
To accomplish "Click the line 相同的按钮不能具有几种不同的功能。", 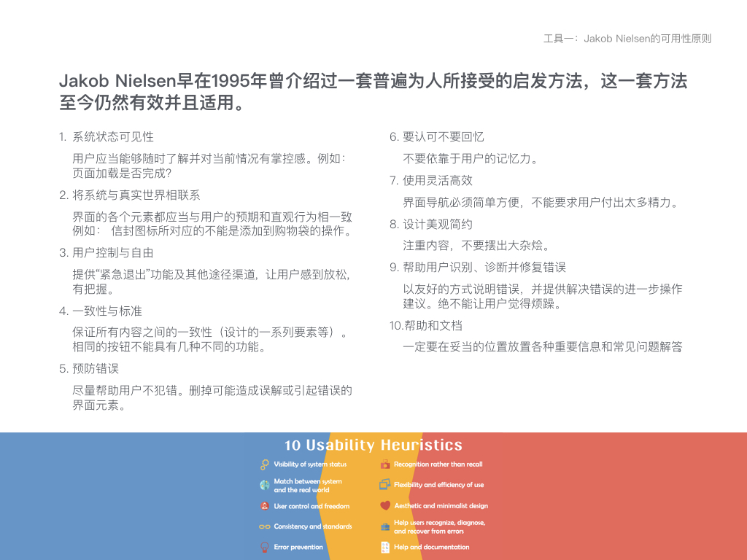I will click(169, 346).
